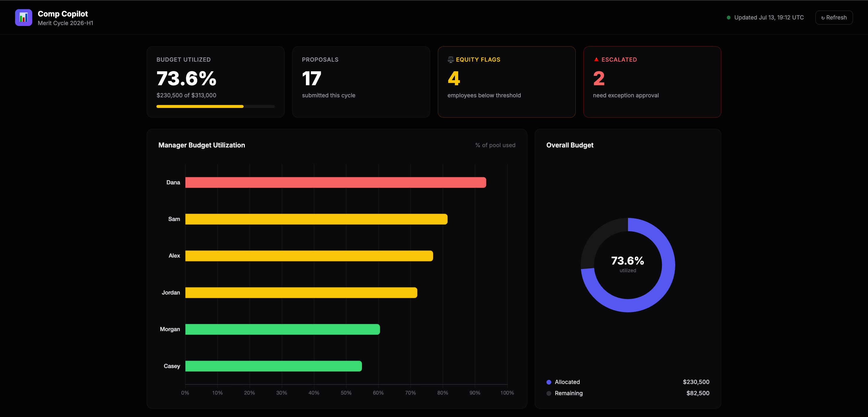Click the Budget Utilized progress bar

coord(216,106)
